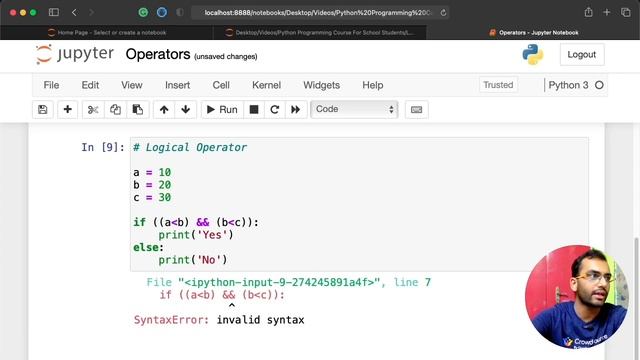
Task: Click the line 'if ((a<b) && (b<c)):' in cell
Action: [196, 222]
